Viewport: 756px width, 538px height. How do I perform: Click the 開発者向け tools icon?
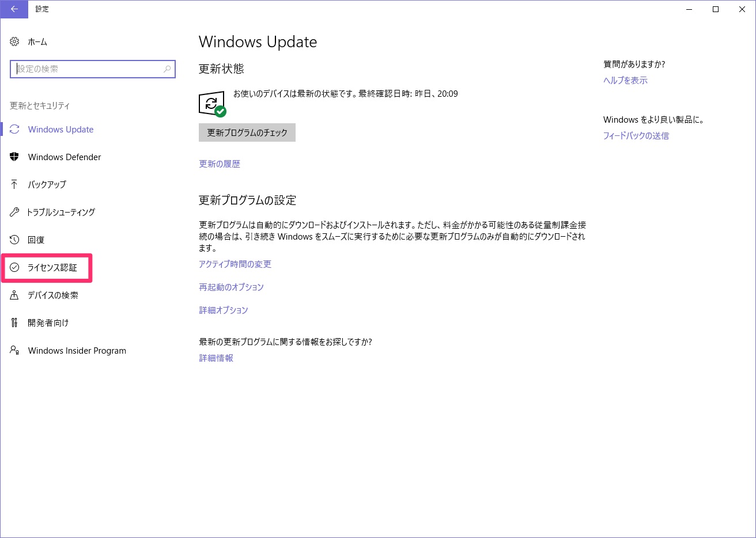click(x=14, y=323)
